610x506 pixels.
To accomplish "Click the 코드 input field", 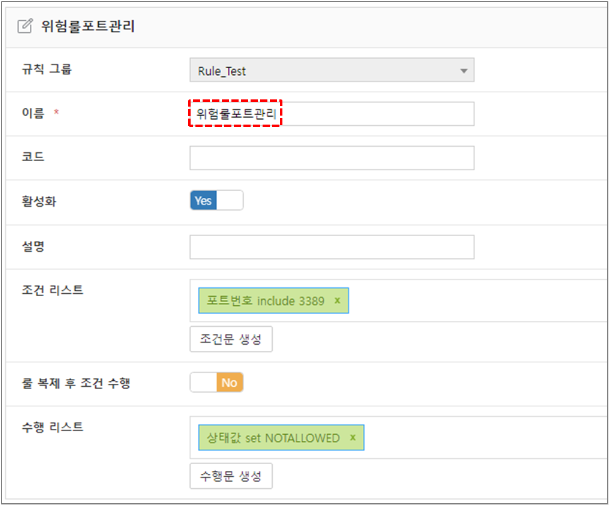I will (x=332, y=158).
